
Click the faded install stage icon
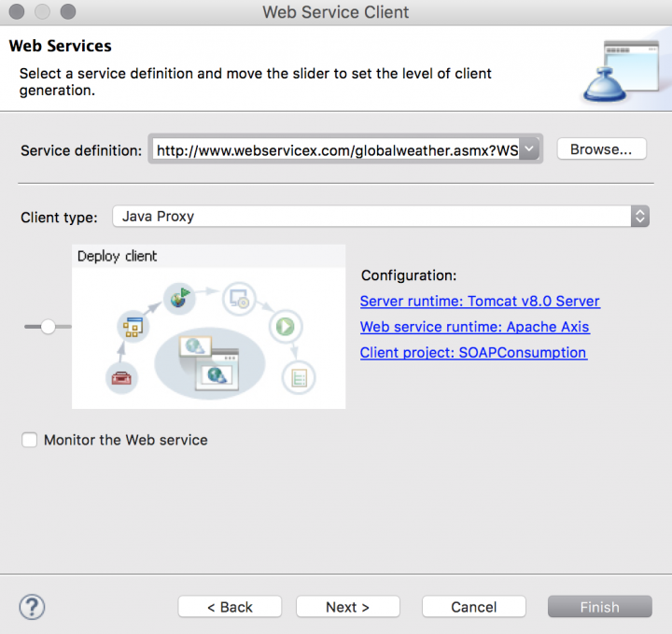239,300
